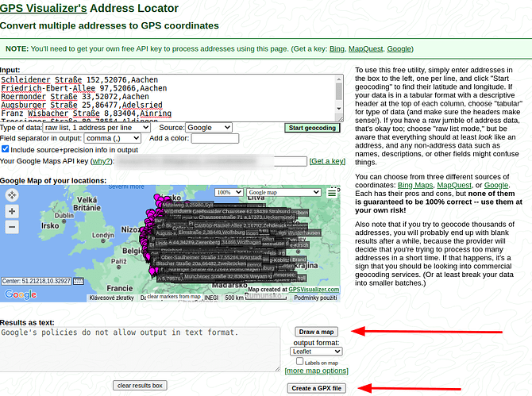Click the Draw a map button

(317, 332)
